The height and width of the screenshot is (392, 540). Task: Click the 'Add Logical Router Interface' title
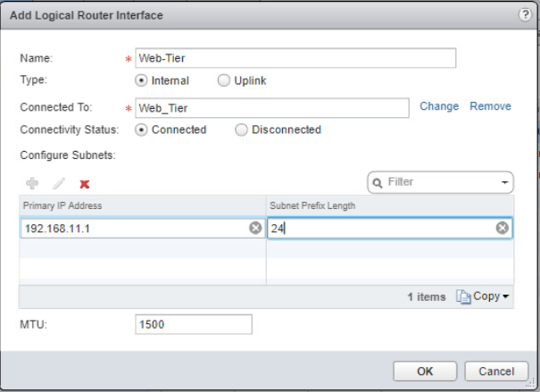[x=86, y=15]
